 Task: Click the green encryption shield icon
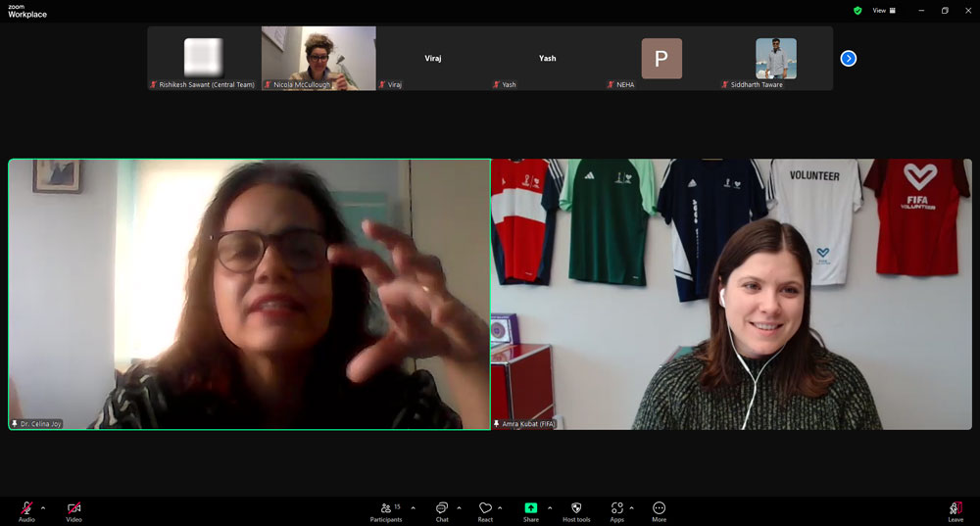click(x=857, y=11)
